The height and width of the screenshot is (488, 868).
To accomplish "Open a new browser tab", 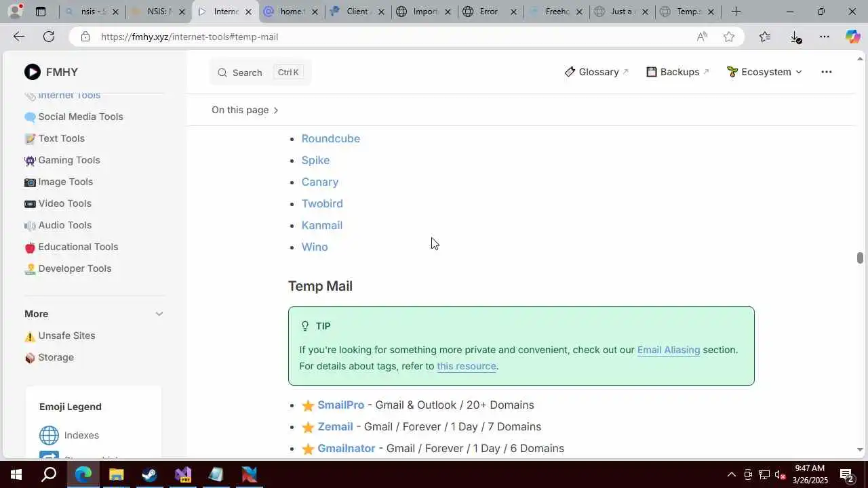I will coord(736,12).
